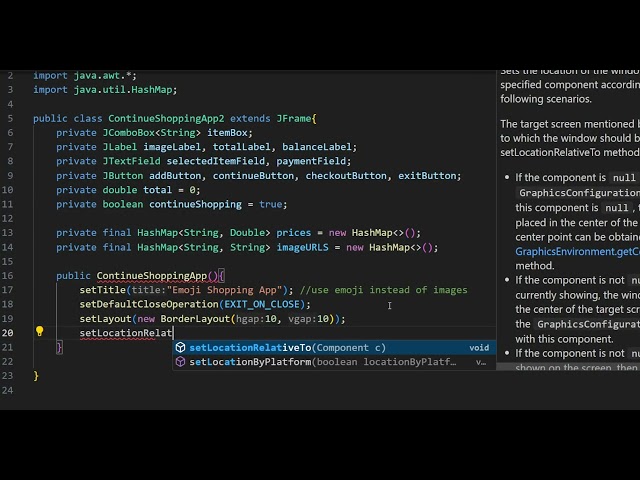
Task: Click the partially typed setLocationRelat text
Action: click(126, 333)
